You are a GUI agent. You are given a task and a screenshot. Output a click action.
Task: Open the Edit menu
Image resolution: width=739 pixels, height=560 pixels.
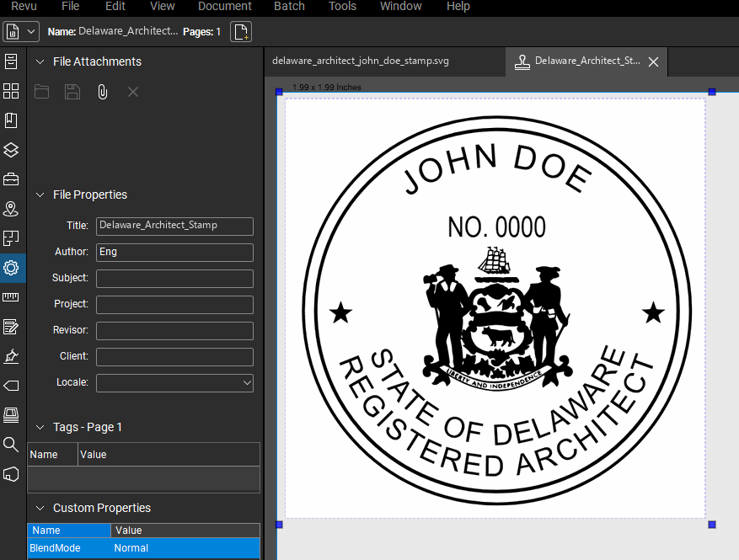[115, 6]
